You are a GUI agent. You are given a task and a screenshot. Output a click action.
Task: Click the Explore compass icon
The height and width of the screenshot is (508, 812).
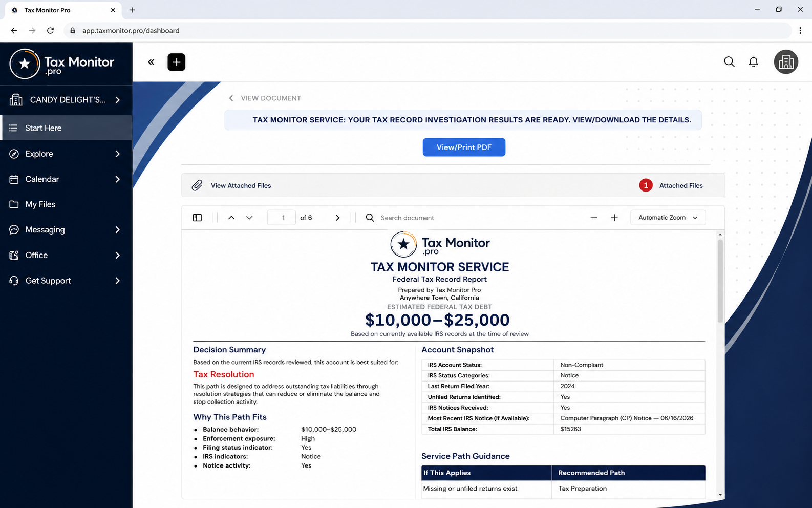(x=14, y=154)
